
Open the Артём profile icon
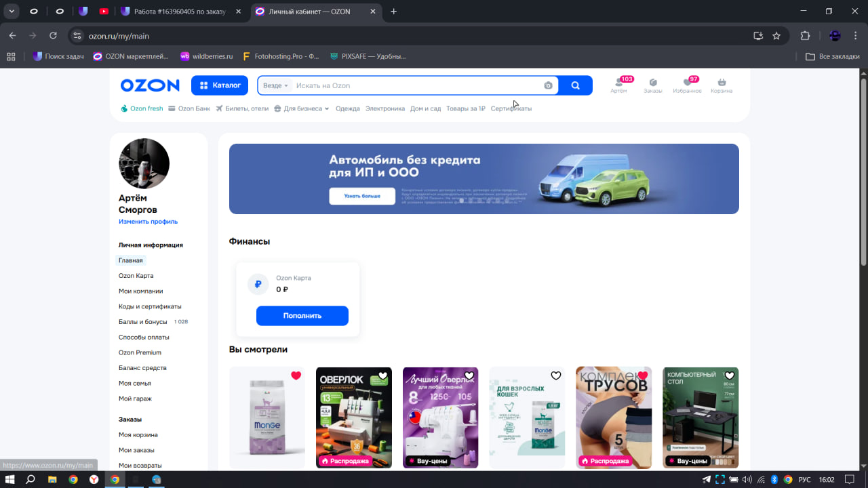618,85
